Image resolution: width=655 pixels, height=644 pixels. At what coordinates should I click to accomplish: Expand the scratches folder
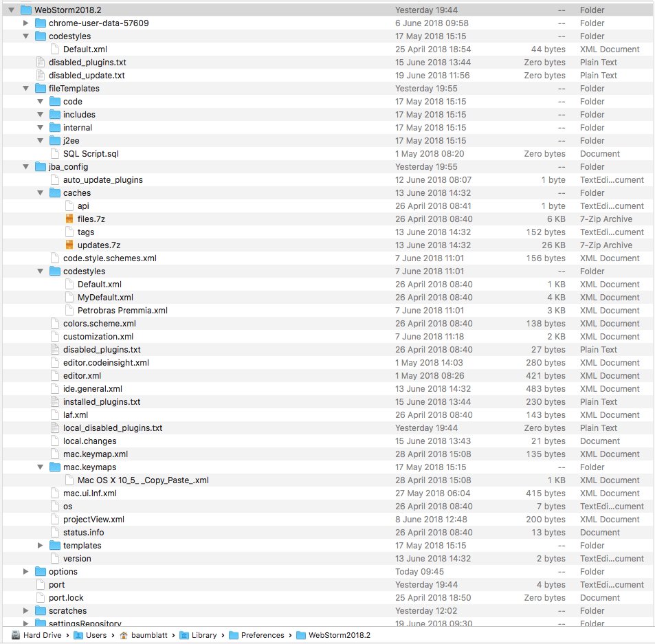coord(26,610)
